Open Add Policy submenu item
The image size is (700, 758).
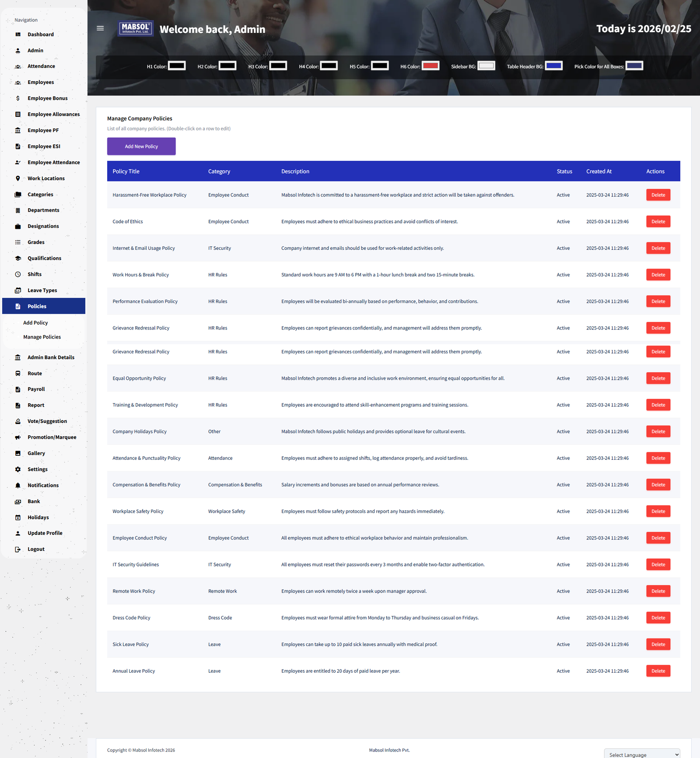[x=35, y=323]
